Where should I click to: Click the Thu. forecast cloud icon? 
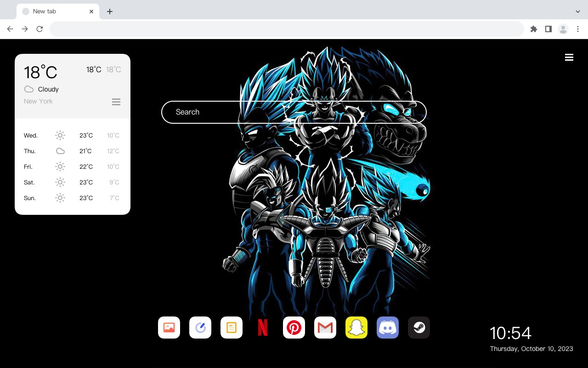point(60,151)
